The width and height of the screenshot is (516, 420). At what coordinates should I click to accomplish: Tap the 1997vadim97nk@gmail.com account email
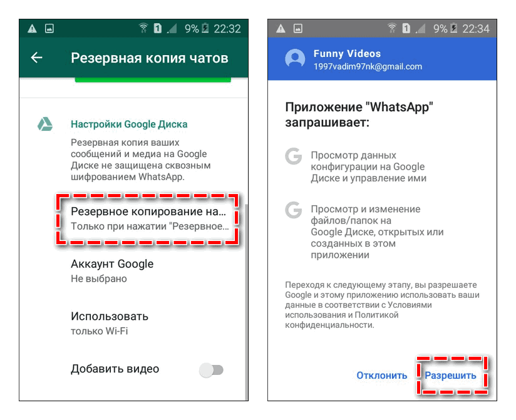point(368,67)
